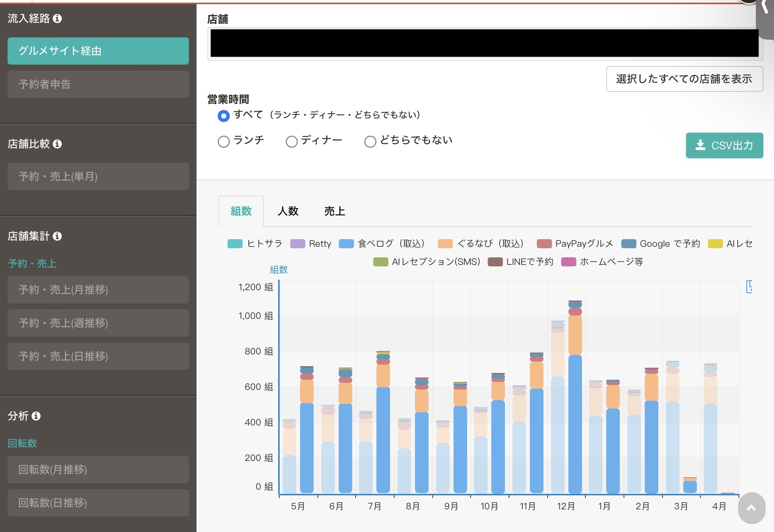Select the ディナー radio button
Viewport: 774px width, 532px height.
291,142
